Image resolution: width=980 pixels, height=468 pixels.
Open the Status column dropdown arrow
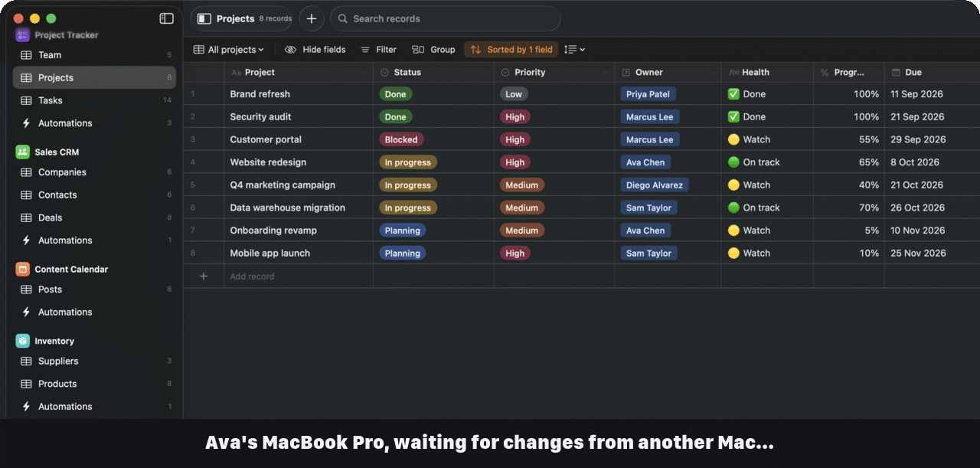[485, 73]
